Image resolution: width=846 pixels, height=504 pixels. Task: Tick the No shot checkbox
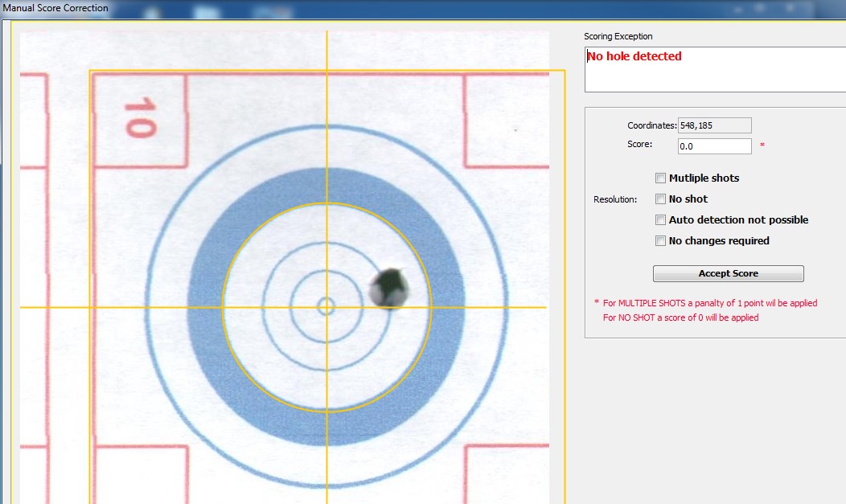click(x=661, y=199)
